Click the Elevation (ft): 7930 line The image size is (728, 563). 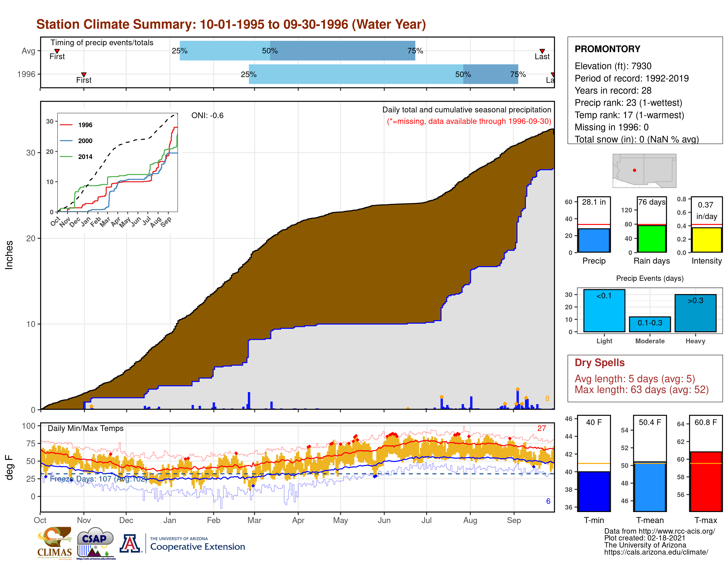tap(613, 66)
